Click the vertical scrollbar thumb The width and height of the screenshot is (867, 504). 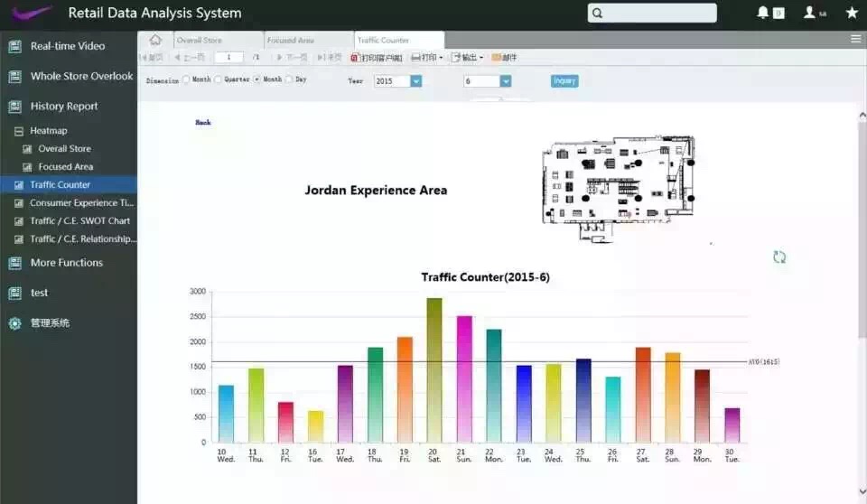click(862, 229)
